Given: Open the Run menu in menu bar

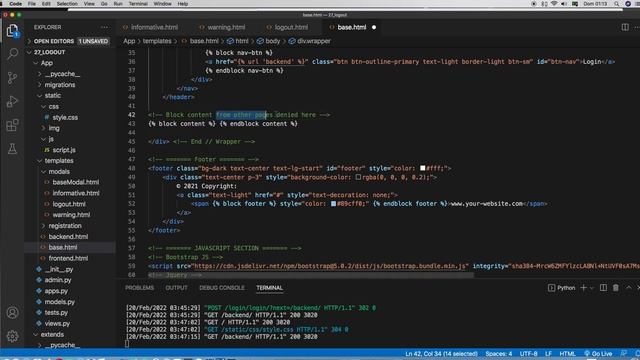Looking at the screenshot, I should click(x=118, y=4).
